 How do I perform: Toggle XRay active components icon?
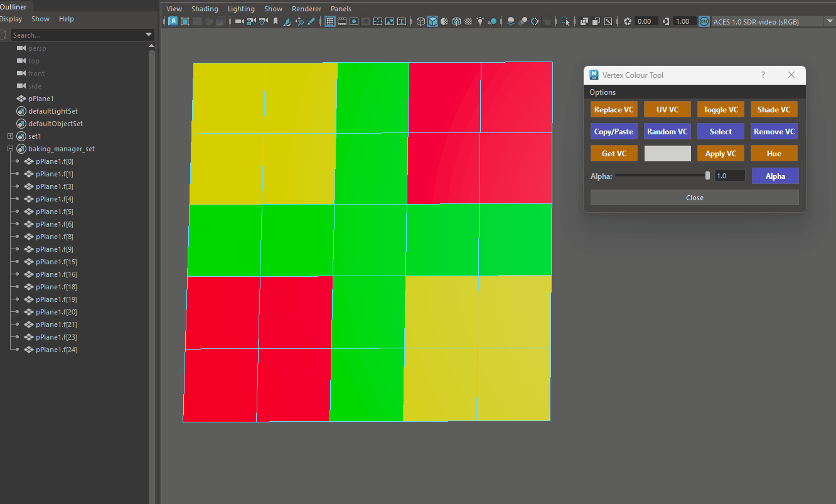596,21
